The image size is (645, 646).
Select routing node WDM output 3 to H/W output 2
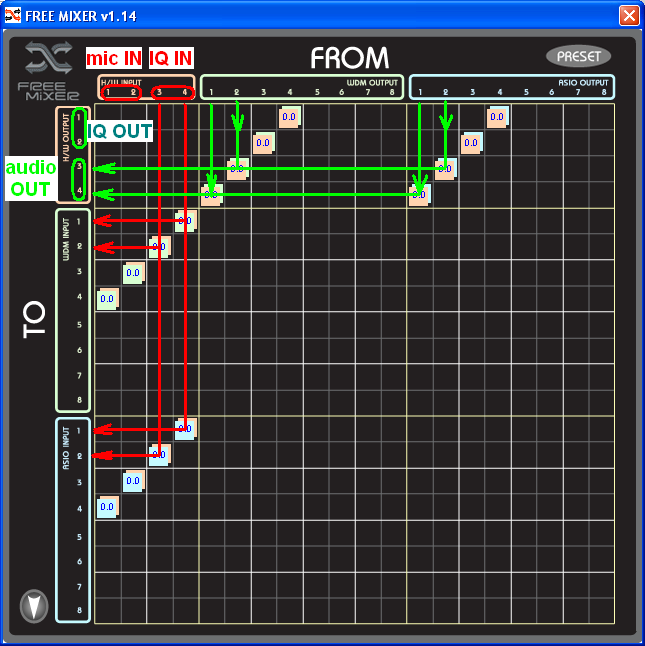pos(263,143)
